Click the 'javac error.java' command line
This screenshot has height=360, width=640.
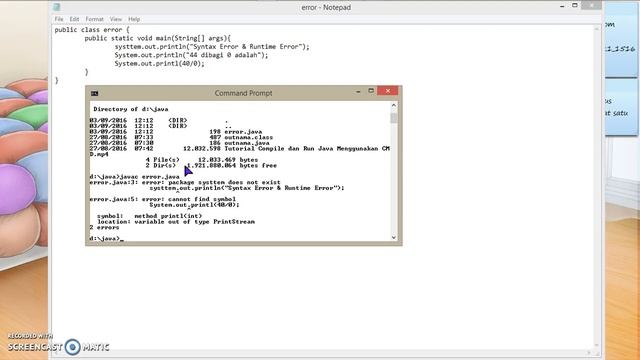134,177
